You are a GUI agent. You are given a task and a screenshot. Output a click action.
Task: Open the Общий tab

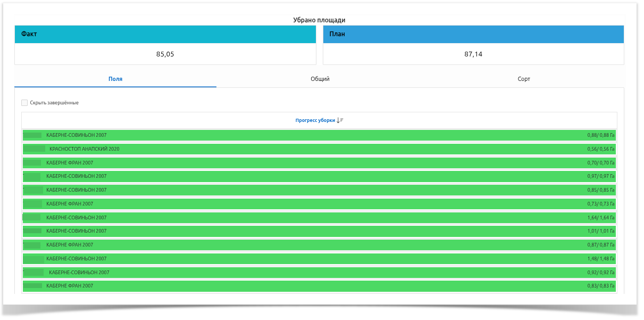click(x=320, y=79)
